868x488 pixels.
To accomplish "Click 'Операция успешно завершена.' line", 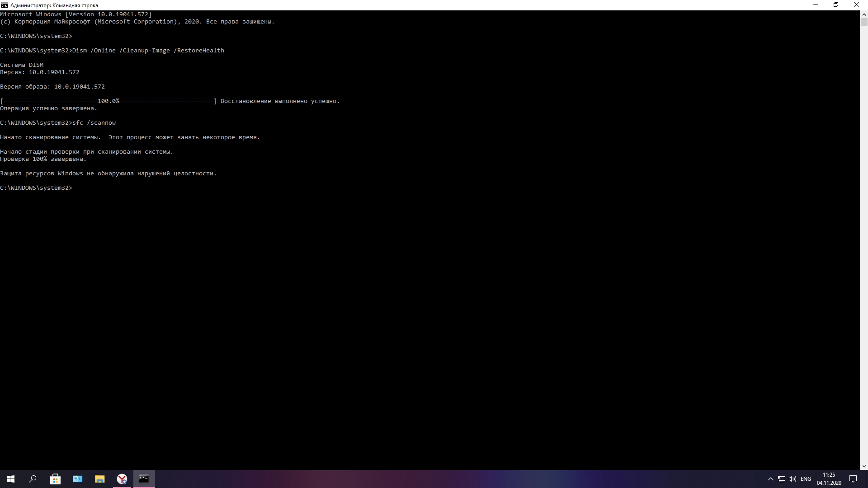I will pos(49,108).
